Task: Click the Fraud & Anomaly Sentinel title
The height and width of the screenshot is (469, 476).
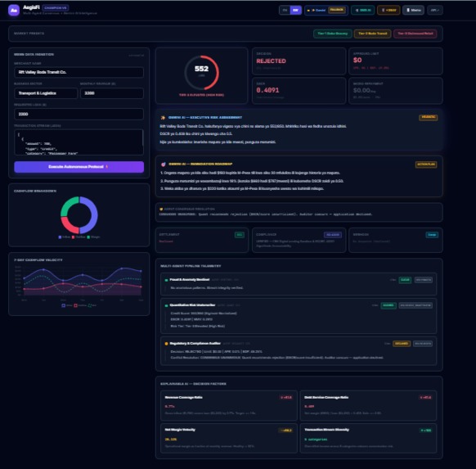Action: tap(190, 280)
